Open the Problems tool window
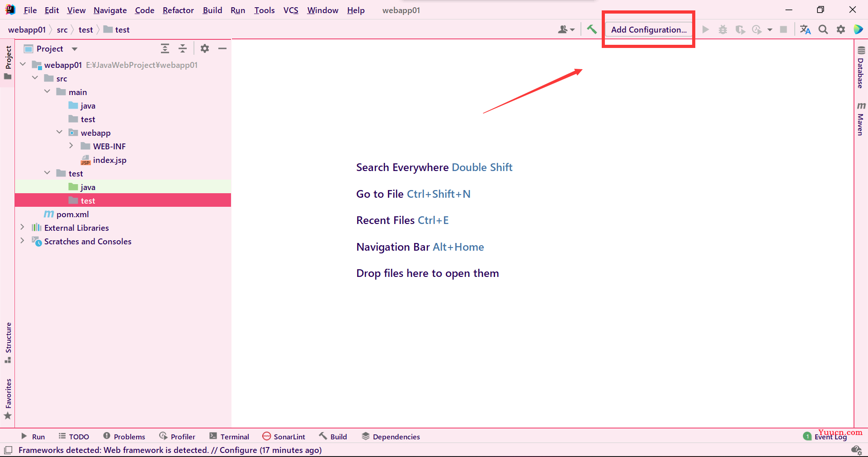The width and height of the screenshot is (868, 457). coord(124,437)
